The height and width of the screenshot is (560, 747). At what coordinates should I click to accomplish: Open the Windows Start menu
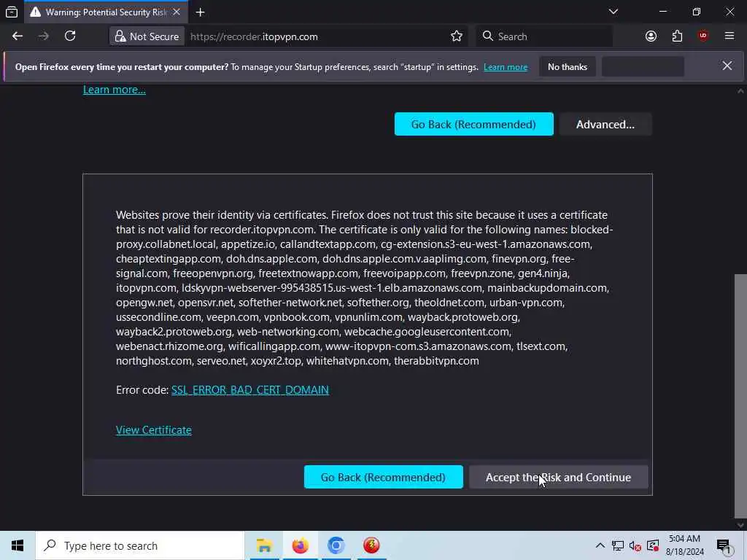pos(18,545)
